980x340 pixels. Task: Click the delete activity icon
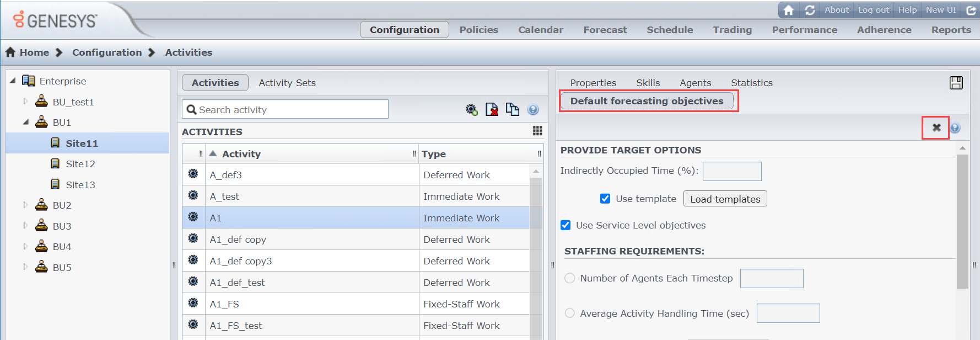point(492,109)
